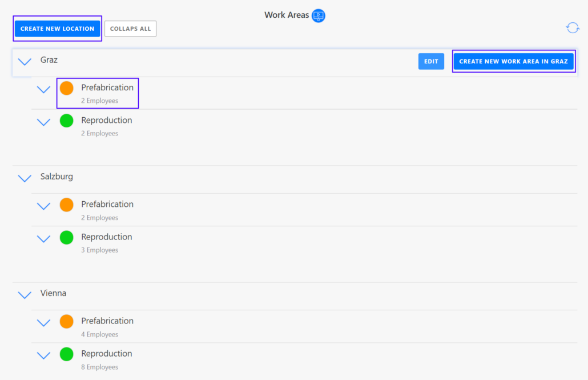Expand Prefabrication chevron under Vienna

[x=44, y=322]
